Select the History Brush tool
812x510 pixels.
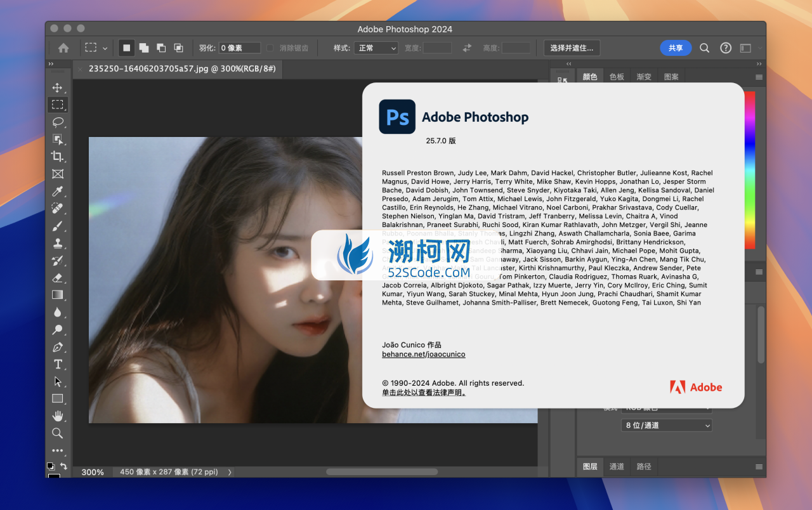click(58, 260)
